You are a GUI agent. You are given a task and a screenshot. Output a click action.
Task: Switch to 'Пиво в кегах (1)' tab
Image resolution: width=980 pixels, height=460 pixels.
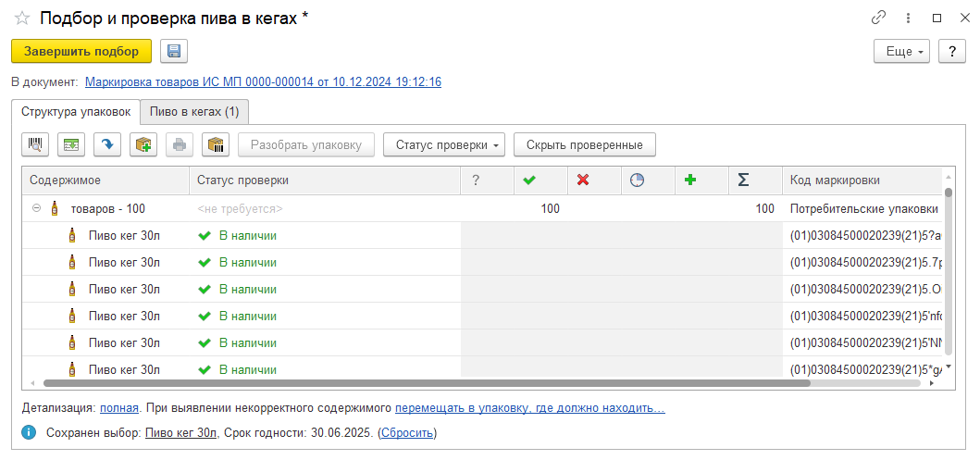coord(194,112)
